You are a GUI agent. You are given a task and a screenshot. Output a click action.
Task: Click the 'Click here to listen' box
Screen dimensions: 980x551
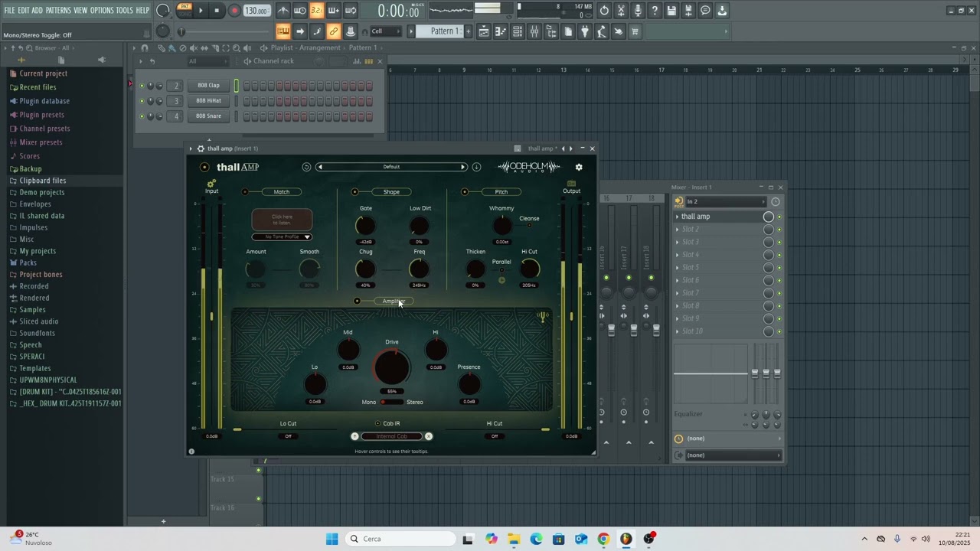point(282,220)
